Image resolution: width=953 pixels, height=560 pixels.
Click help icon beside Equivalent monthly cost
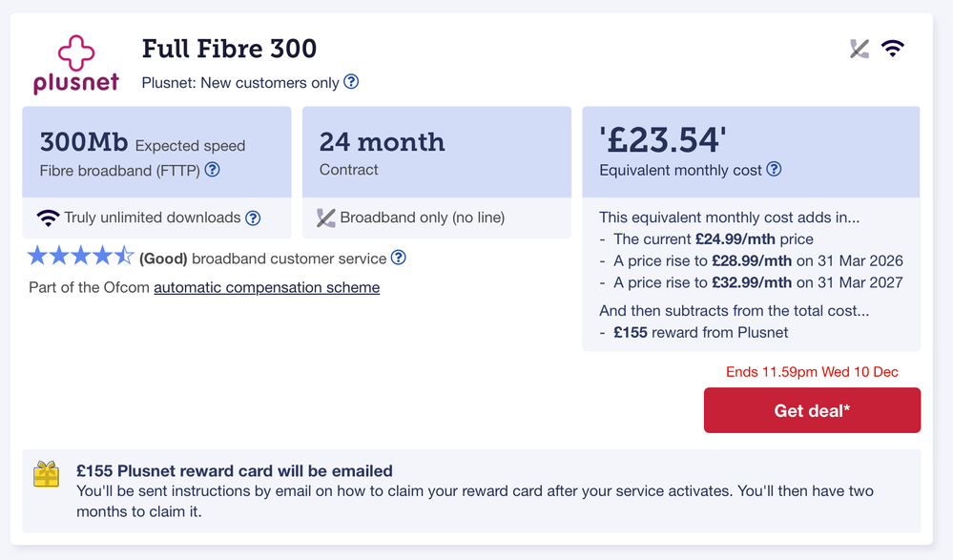[x=774, y=170]
